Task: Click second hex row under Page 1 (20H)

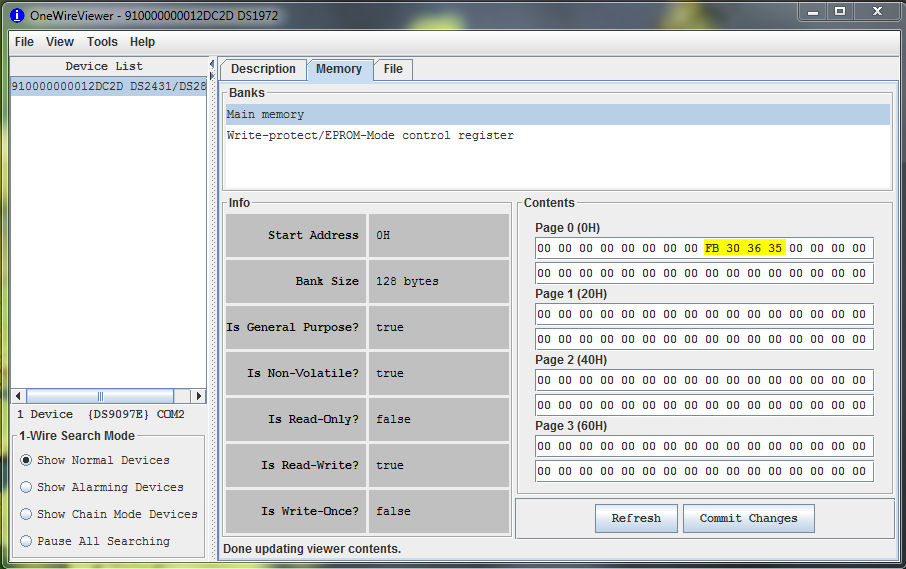Action: (x=704, y=339)
